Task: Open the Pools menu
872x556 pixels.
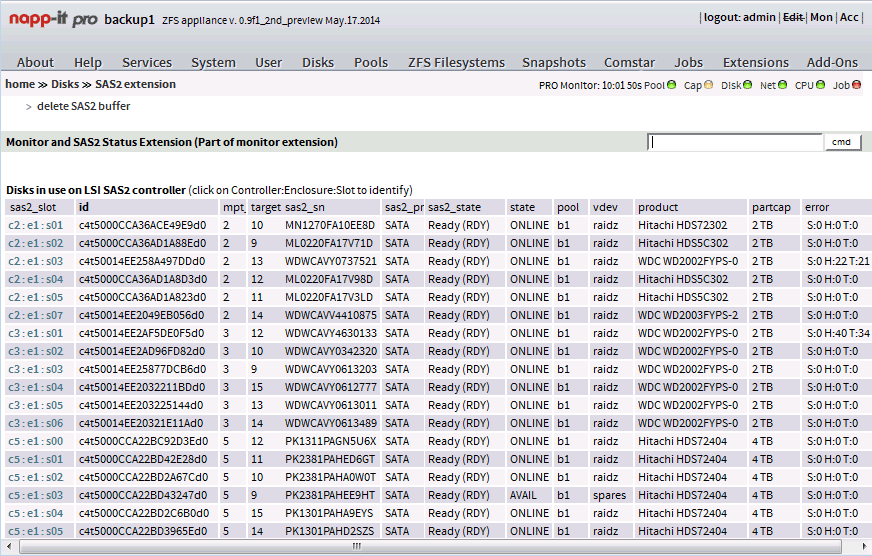Action: tap(371, 62)
